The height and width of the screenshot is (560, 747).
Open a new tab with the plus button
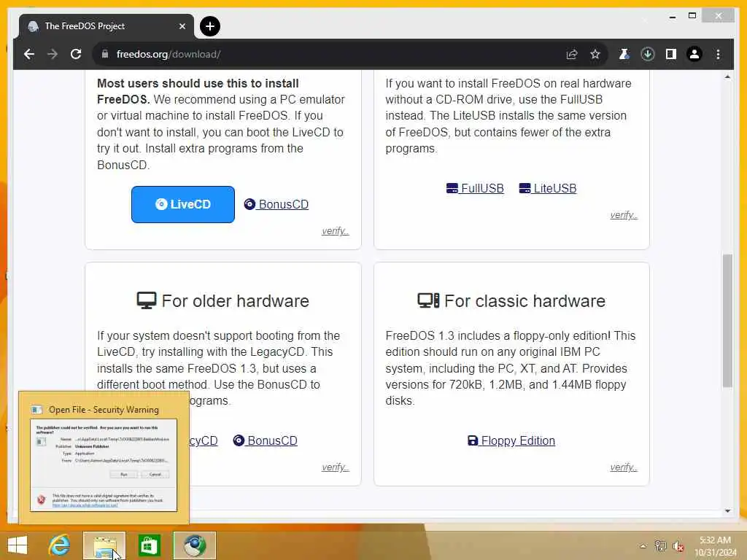pyautogui.click(x=210, y=26)
